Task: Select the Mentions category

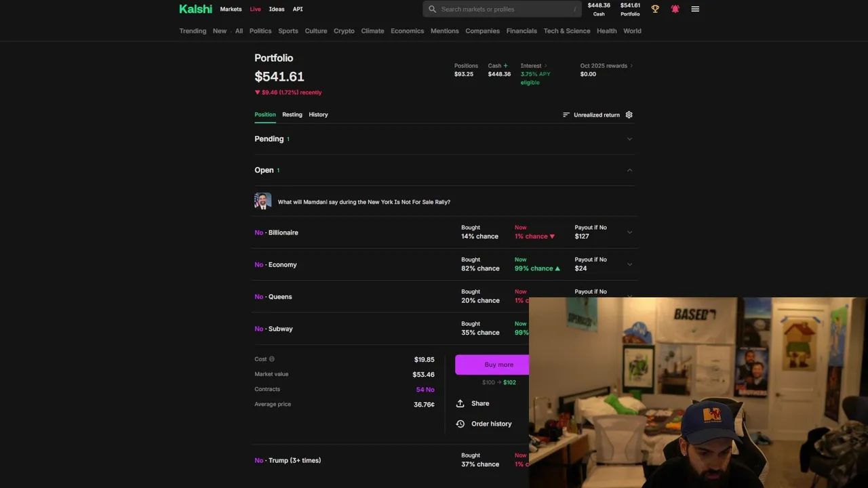Action: (x=445, y=30)
